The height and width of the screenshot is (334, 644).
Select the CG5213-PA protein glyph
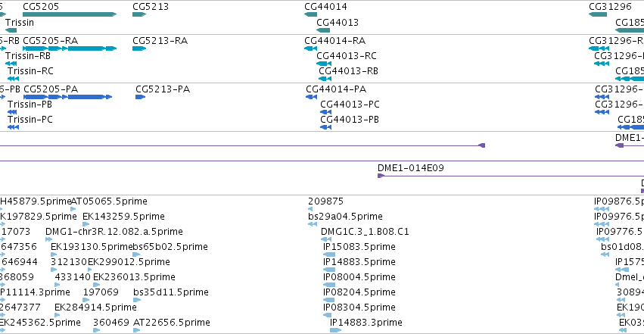(141, 97)
